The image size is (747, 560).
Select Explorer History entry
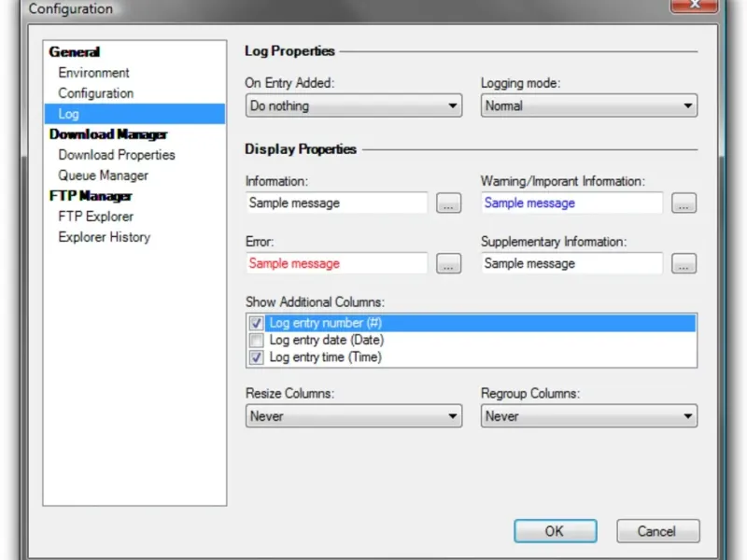(x=105, y=237)
